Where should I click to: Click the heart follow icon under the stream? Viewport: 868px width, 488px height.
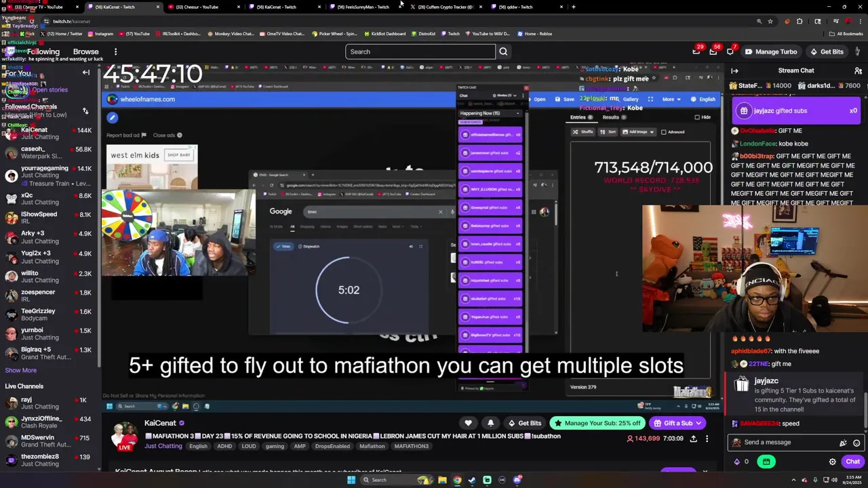(468, 423)
